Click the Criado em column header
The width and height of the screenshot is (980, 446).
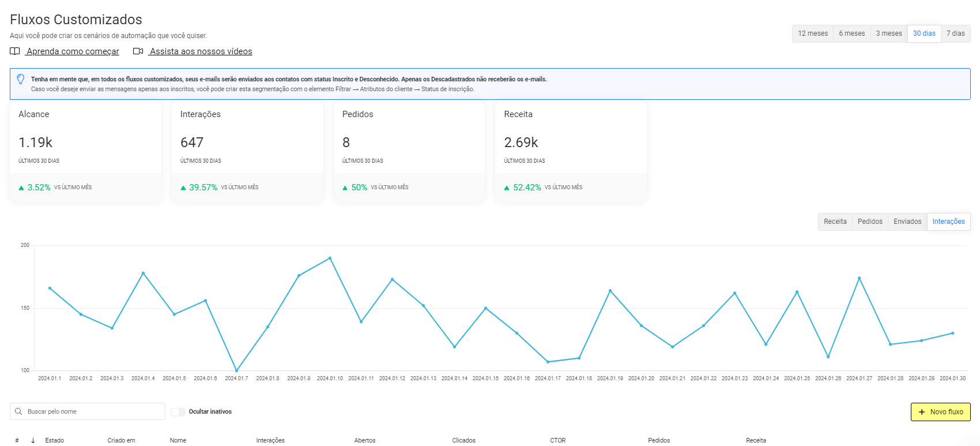click(121, 440)
